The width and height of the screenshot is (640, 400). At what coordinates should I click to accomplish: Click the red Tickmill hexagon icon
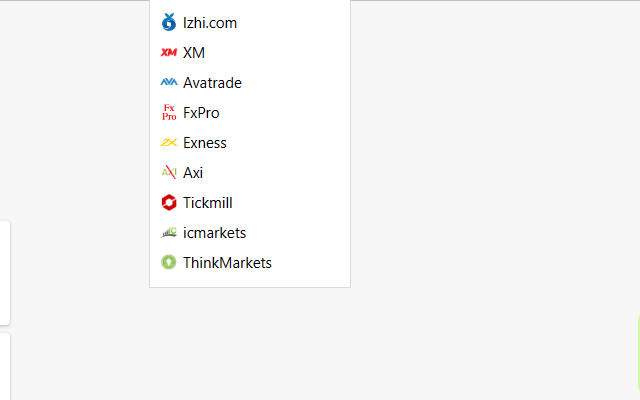tap(168, 203)
